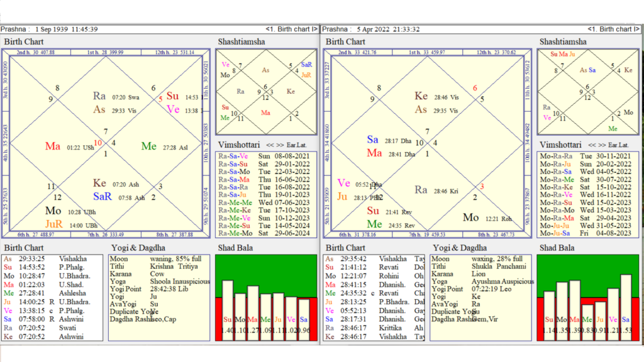Click 'Tithi Krishna Tritiya' row
The height and width of the screenshot is (362, 644).
[x=159, y=266]
